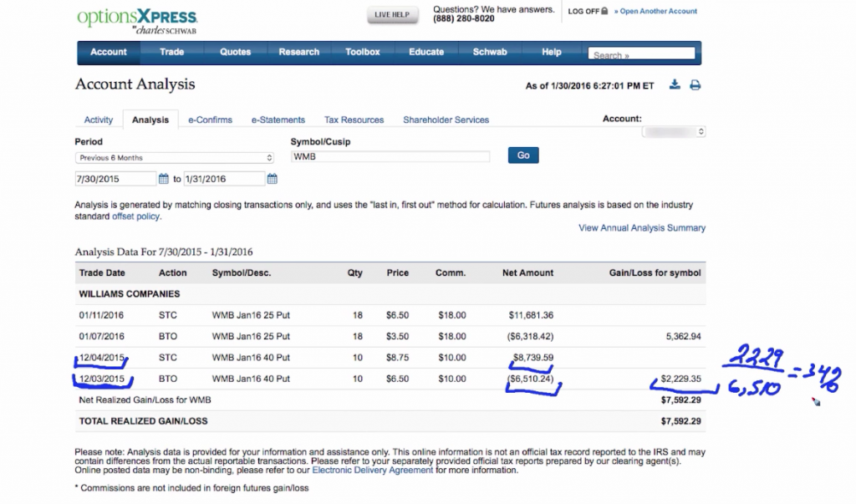Viewport: 856px width, 504px height.
Task: Open the start date calendar picker
Action: pyautogui.click(x=163, y=179)
